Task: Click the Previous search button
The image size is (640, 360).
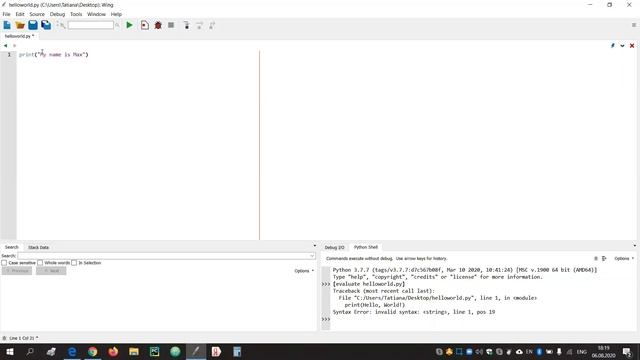Action: tap(17, 271)
